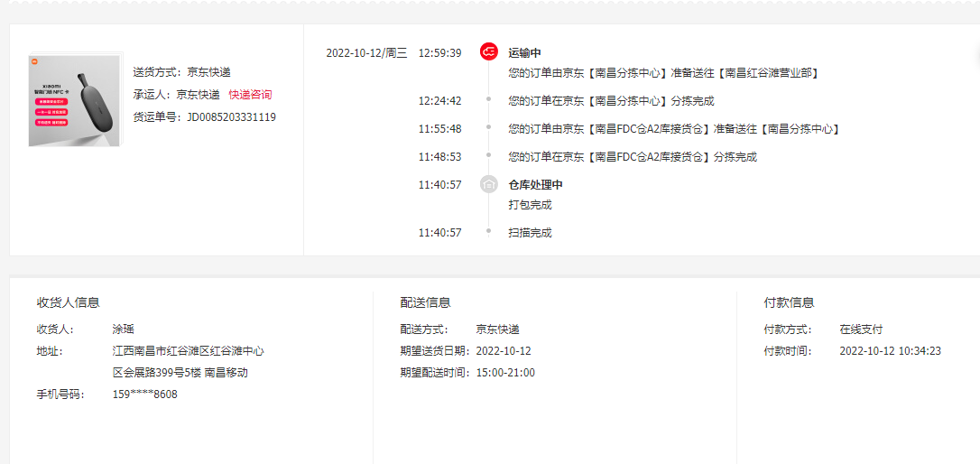The width and height of the screenshot is (980, 464).
Task: Click the 11:48:53 tracking timestamp
Action: coord(440,156)
